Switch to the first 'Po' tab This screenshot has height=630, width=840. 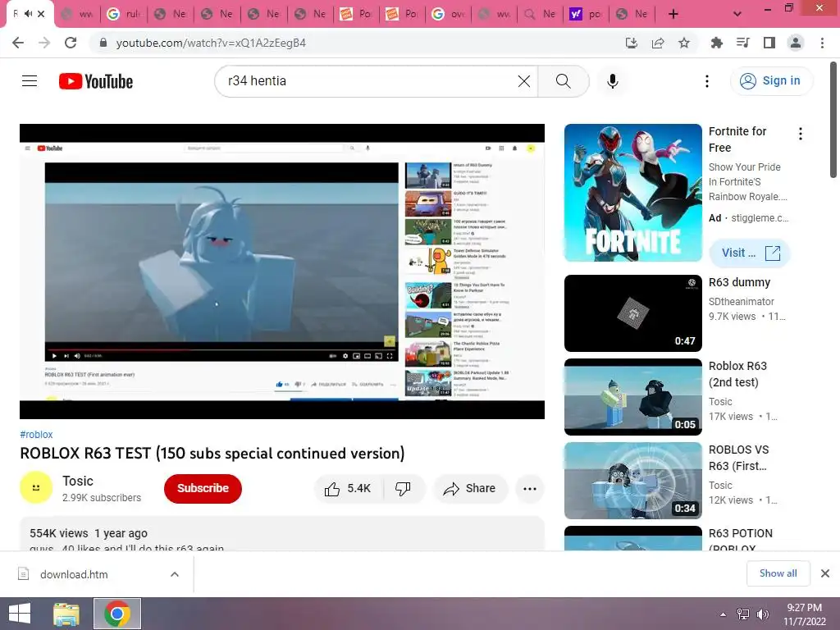point(356,14)
